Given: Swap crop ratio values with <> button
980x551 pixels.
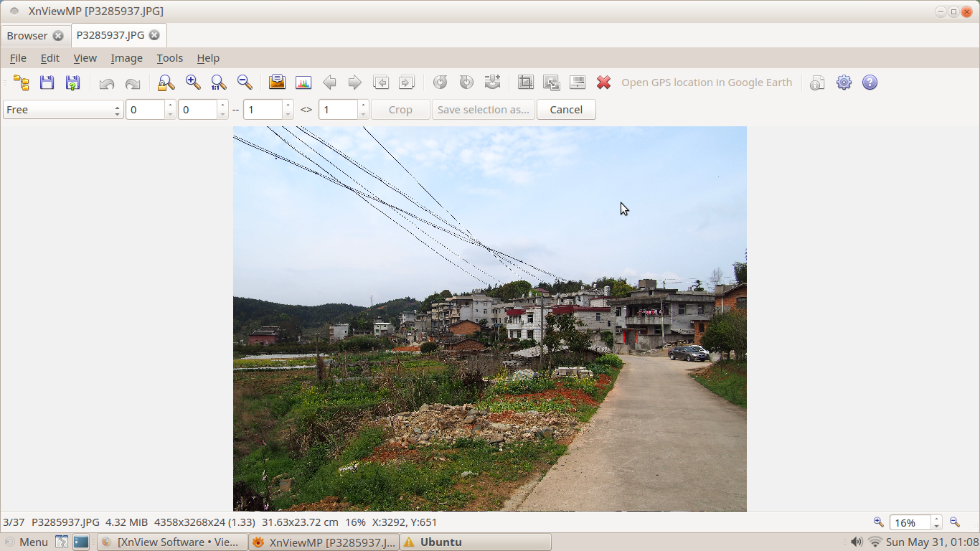Looking at the screenshot, I should pos(306,110).
